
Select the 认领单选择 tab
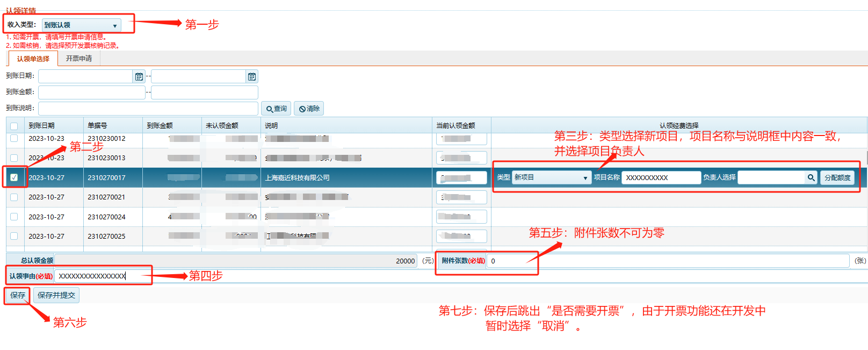33,59
